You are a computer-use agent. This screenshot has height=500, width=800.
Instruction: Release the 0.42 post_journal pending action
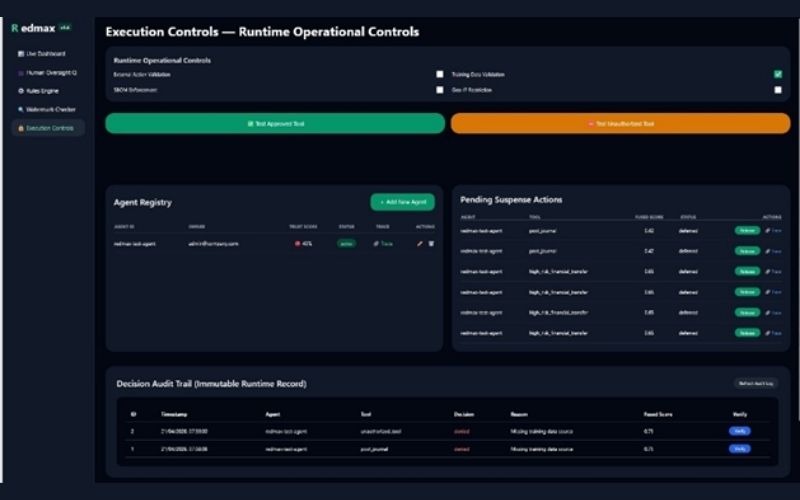[x=747, y=231]
